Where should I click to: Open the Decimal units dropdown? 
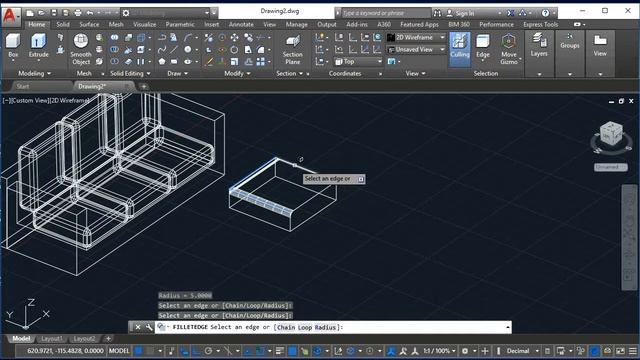point(521,351)
